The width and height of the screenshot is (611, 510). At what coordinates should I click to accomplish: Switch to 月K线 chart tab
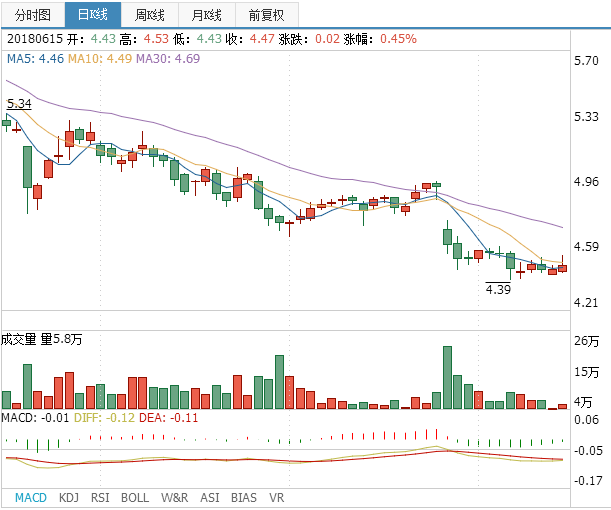(x=207, y=15)
